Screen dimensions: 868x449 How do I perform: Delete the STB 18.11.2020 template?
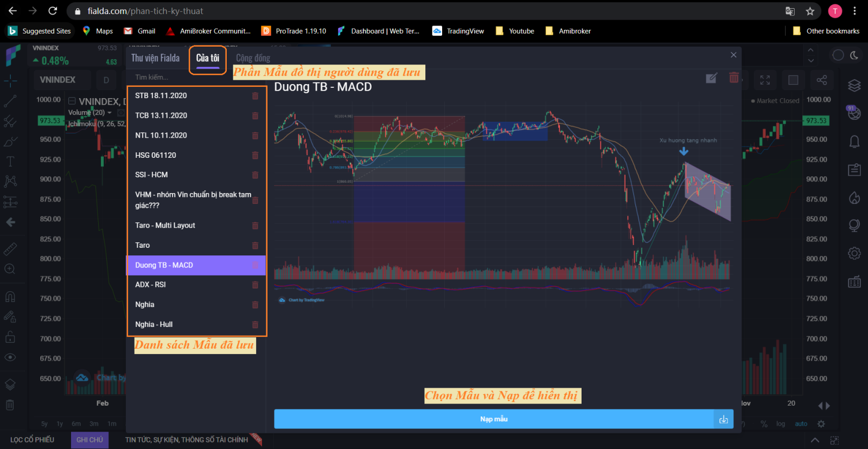[x=255, y=96]
